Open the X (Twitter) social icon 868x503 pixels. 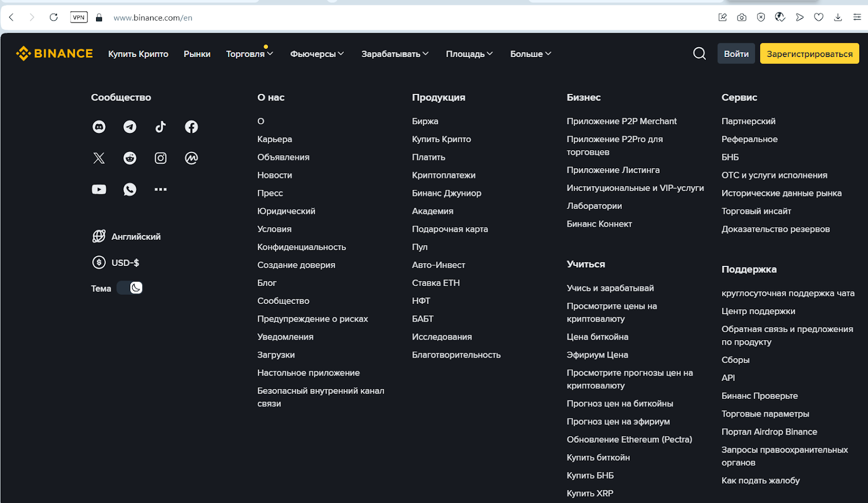tap(99, 158)
